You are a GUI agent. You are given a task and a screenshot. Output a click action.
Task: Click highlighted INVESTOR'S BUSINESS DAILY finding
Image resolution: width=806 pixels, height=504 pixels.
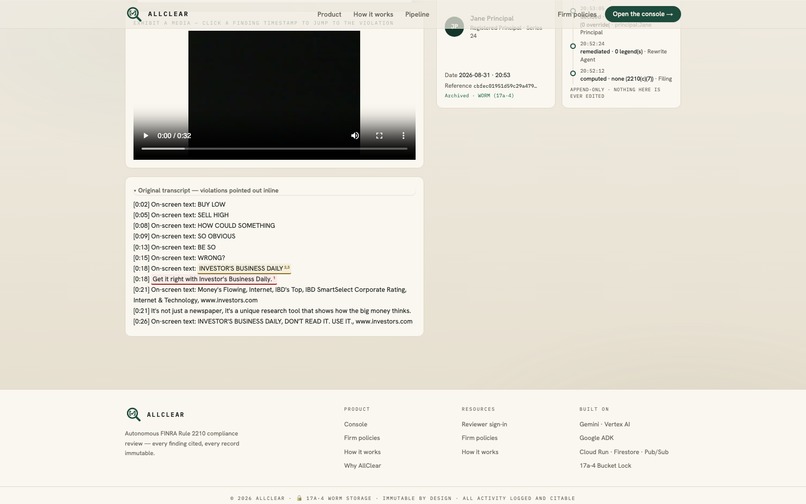pyautogui.click(x=244, y=268)
